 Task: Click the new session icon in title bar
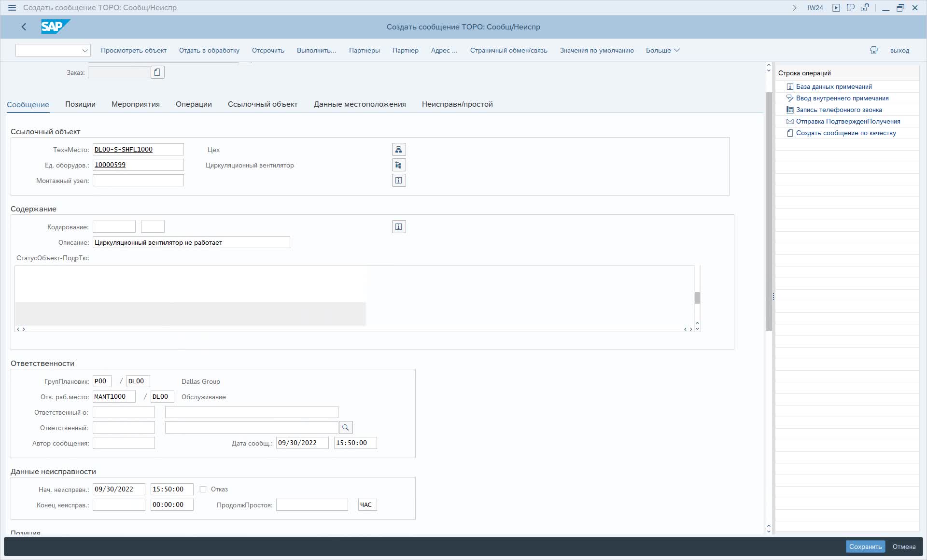(851, 8)
